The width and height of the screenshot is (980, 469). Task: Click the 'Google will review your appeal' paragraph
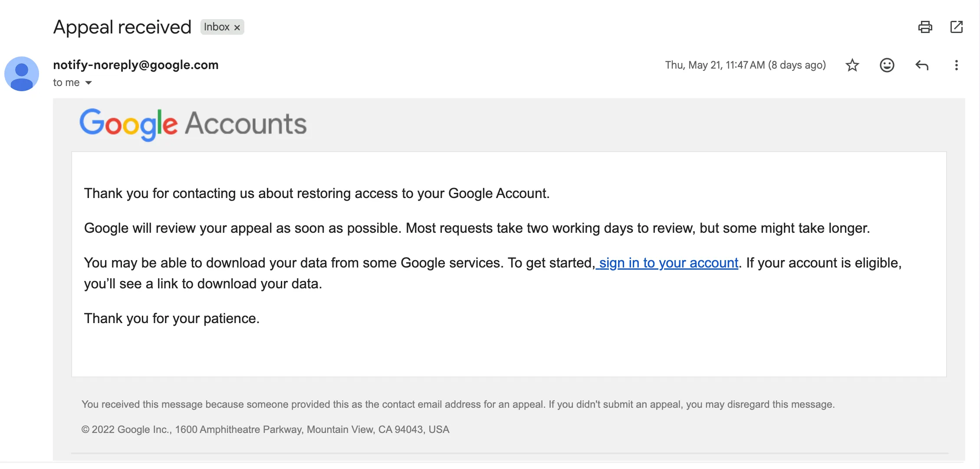coord(477,228)
